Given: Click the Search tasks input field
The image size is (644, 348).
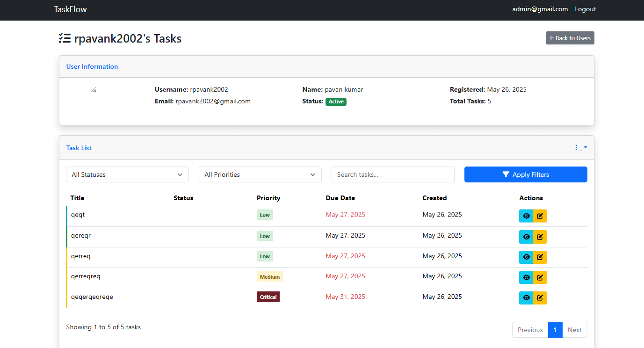Looking at the screenshot, I should (x=393, y=174).
